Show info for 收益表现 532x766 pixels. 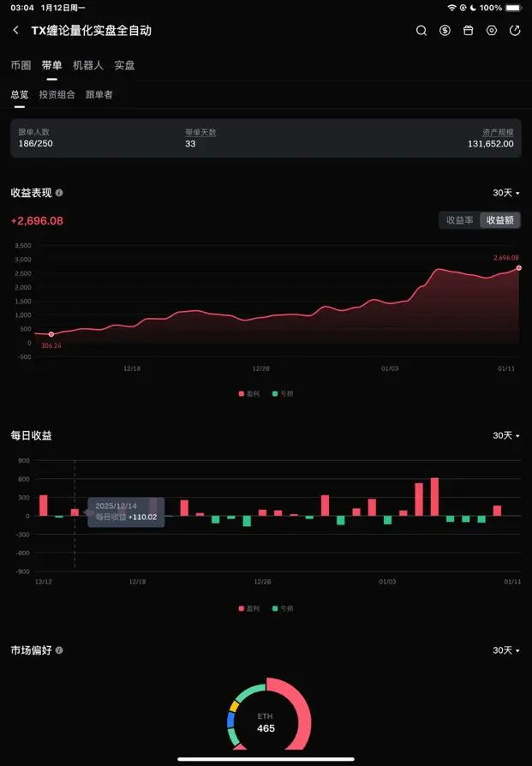[x=59, y=193]
